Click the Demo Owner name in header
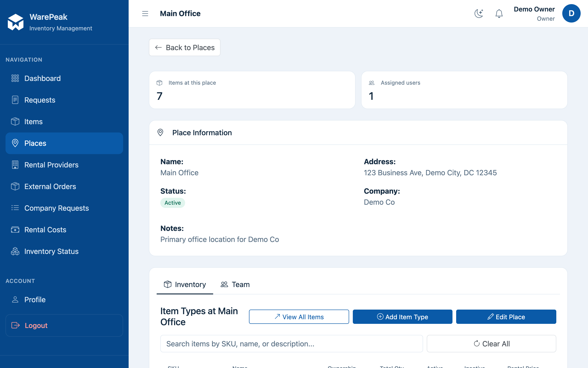This screenshot has height=368, width=588. (534, 9)
